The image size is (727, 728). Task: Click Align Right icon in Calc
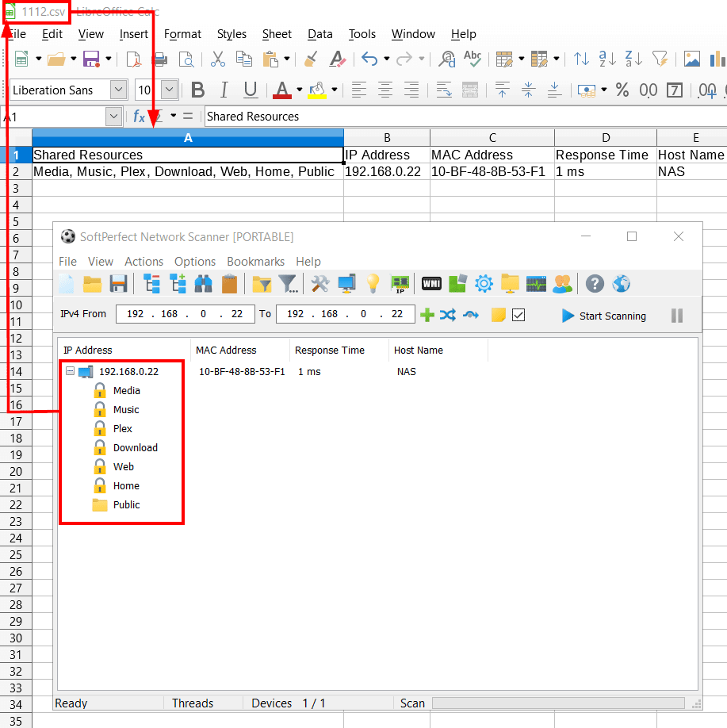(411, 90)
